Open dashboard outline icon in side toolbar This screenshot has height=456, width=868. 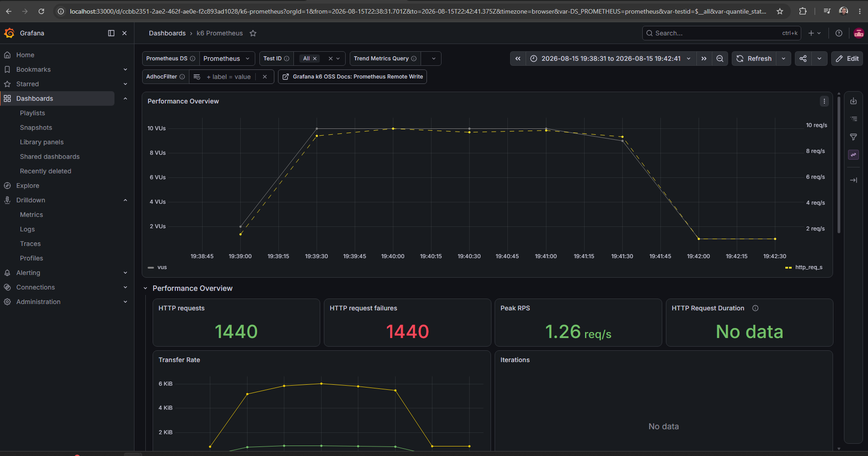tap(853, 119)
